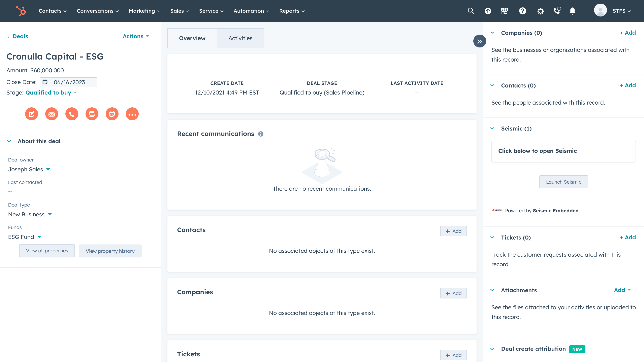644x362 pixels.
Task: Collapse the About this deal section
Action: pyautogui.click(x=9, y=141)
